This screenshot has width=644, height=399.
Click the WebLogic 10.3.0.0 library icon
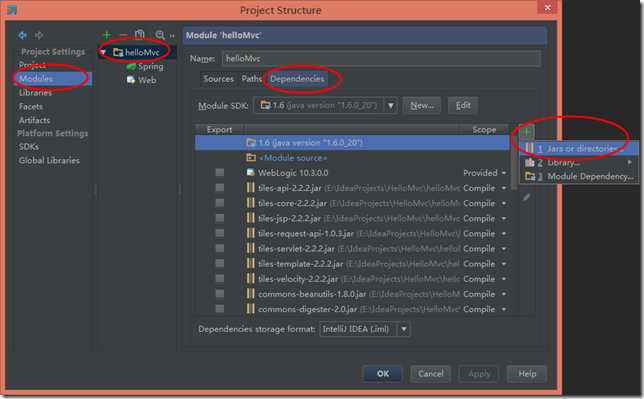pos(250,173)
